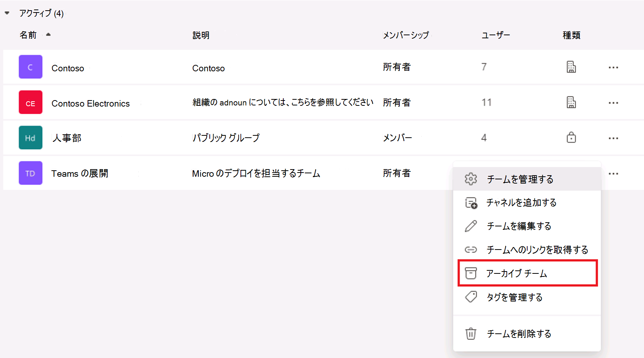Select チャネルを追加する menu item
The image size is (644, 358).
coord(527,203)
